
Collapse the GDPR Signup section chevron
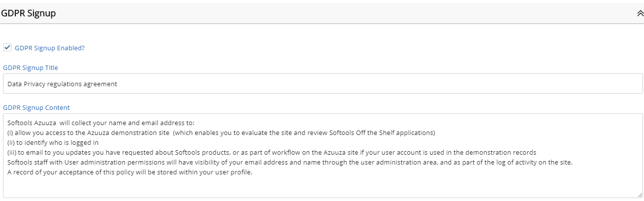(640, 14)
